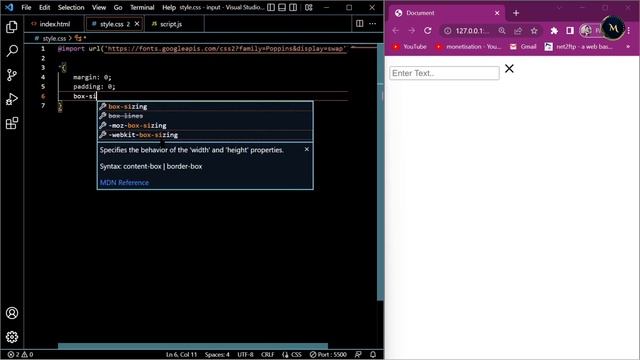Screen dimensions: 640x360
Task: Click Ln 6, Col 11 in status bar
Action: (181, 354)
